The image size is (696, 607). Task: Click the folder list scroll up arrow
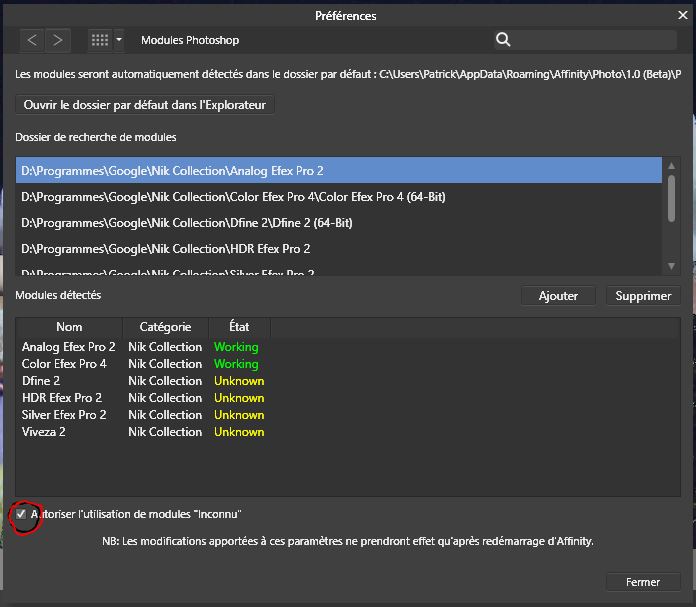coord(672,166)
